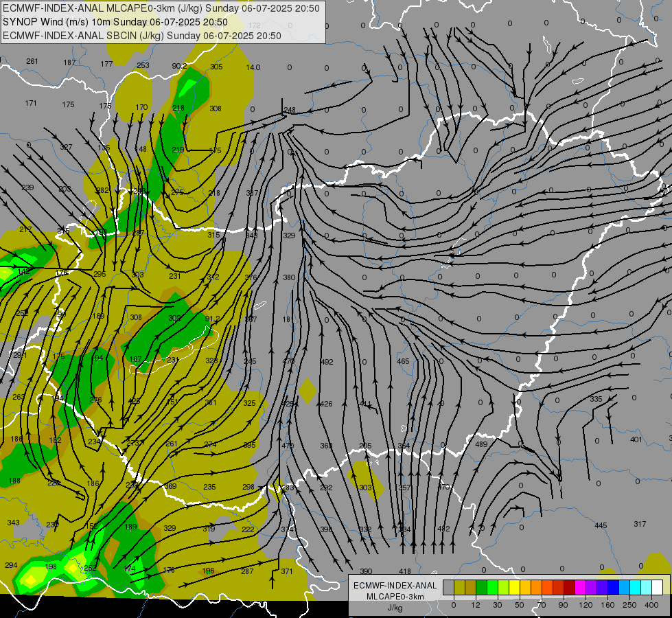The width and height of the screenshot is (672, 618).
Task: Click the map value '253'
Action: (143, 65)
